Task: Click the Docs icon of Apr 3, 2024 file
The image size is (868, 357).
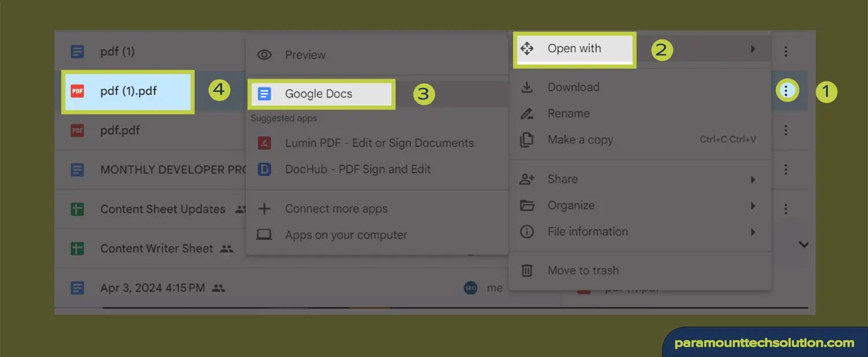Action: 77,288
